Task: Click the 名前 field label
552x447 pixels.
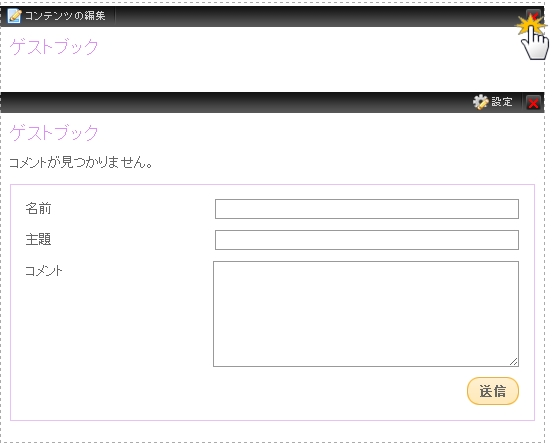Action: click(38, 208)
